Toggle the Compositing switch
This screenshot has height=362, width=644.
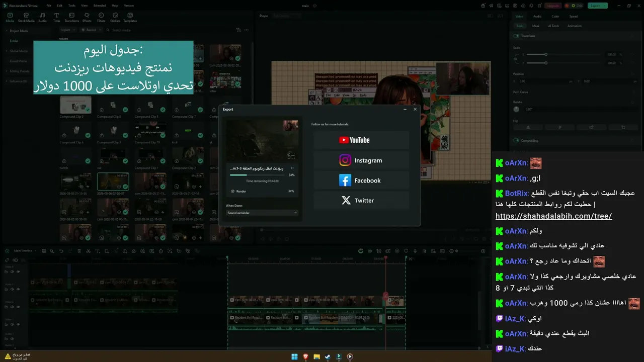[x=516, y=141]
